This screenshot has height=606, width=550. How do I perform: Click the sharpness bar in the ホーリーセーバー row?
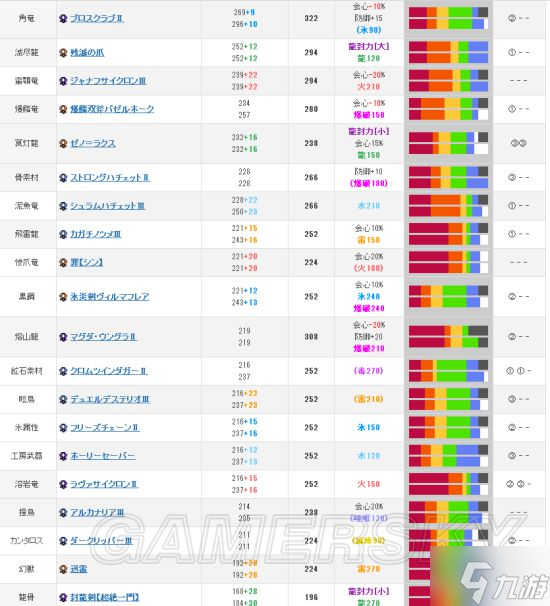[x=448, y=456]
